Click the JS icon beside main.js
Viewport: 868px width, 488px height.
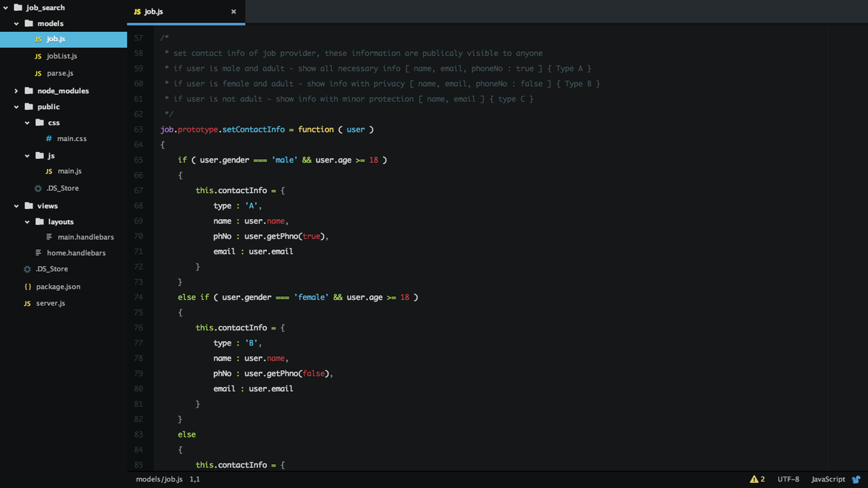[x=48, y=171]
